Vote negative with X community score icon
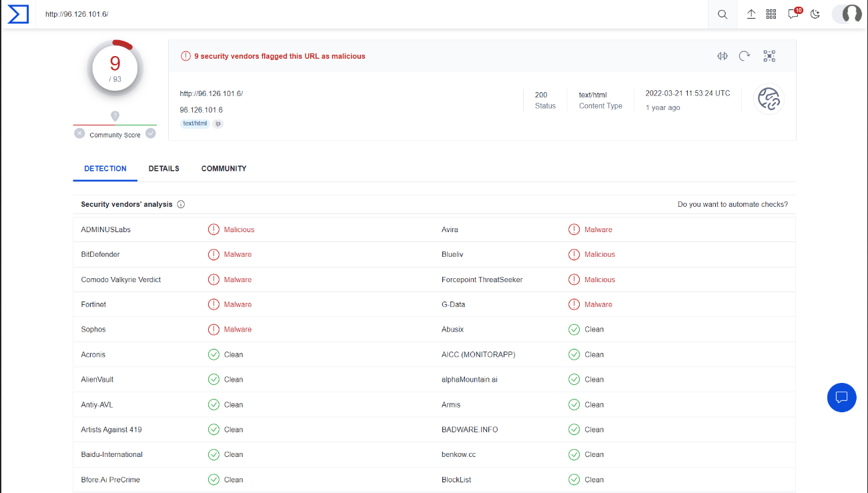 (x=79, y=133)
